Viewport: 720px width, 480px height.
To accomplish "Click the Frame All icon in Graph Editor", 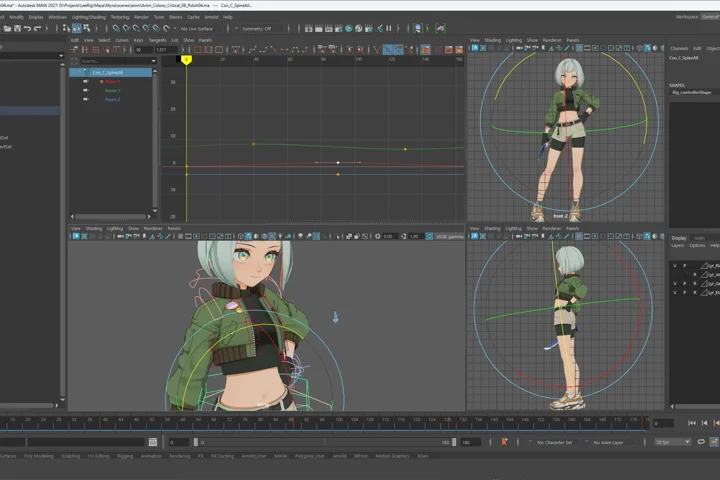I will click(198, 50).
